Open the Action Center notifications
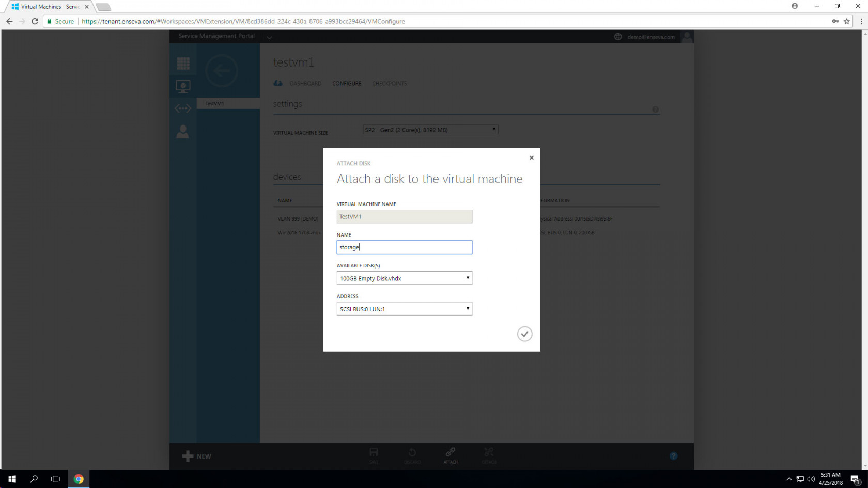The image size is (868, 488). pyautogui.click(x=855, y=479)
